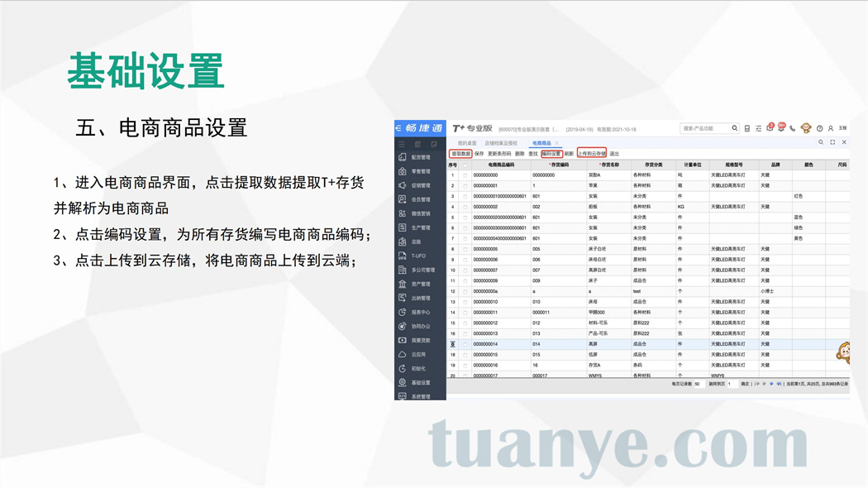Select the 协同办公 sidebar icon

pyautogui.click(x=403, y=326)
